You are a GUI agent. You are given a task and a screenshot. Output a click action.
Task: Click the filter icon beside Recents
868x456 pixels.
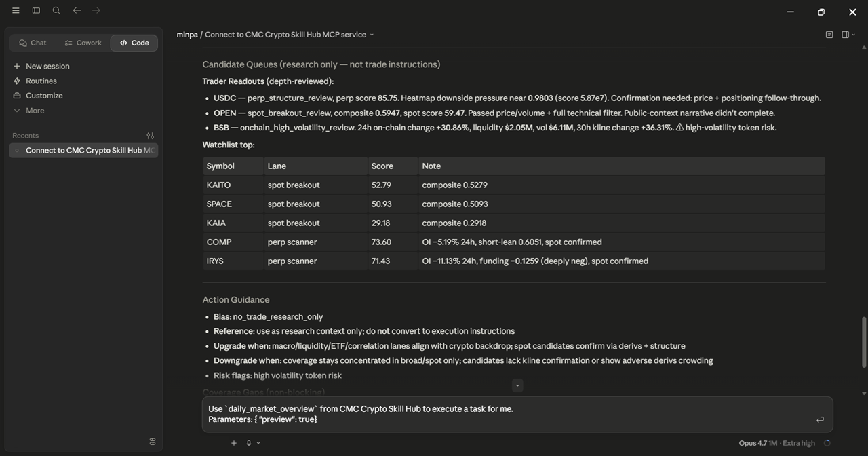coord(150,136)
